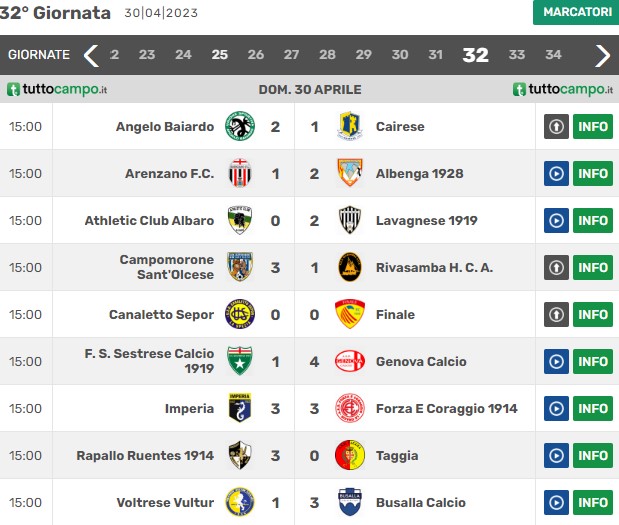The image size is (619, 525).
Task: Open INFO for Imperia vs Forza E Coraggio
Action: tap(593, 409)
